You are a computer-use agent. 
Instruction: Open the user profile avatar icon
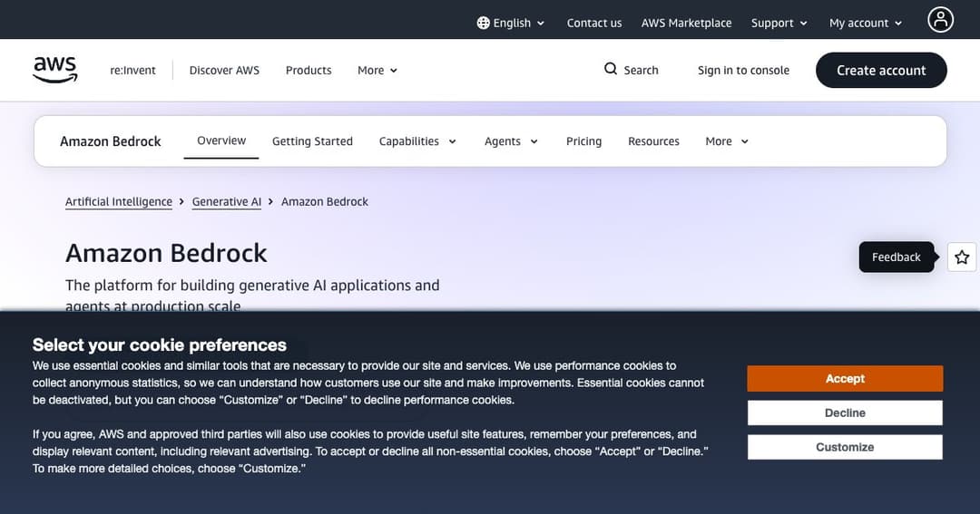click(940, 20)
